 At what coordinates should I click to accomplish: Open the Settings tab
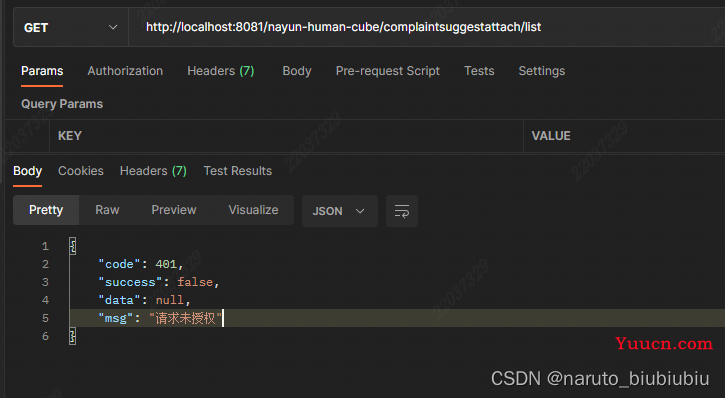tap(541, 71)
